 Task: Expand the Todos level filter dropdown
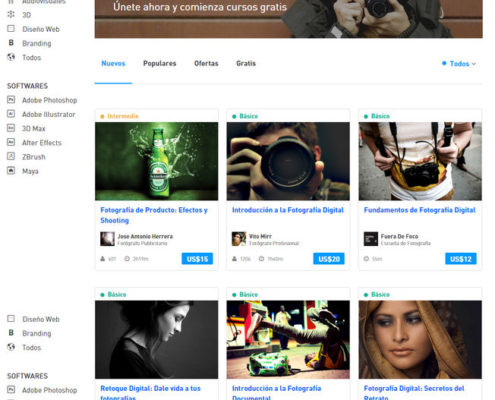[459, 64]
